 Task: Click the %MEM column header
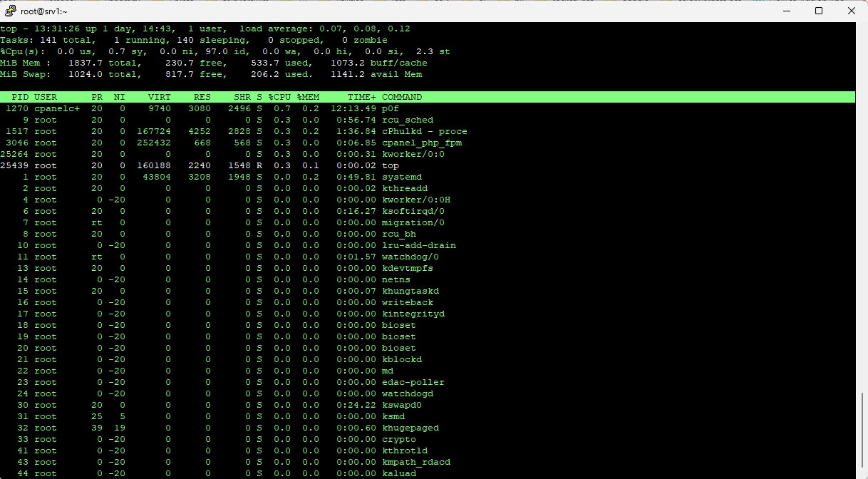click(308, 97)
